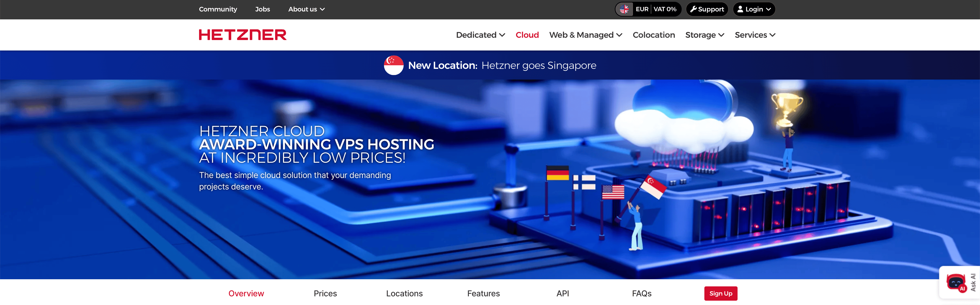The width and height of the screenshot is (980, 305).
Task: Open the EUR currency selector
Action: [642, 9]
